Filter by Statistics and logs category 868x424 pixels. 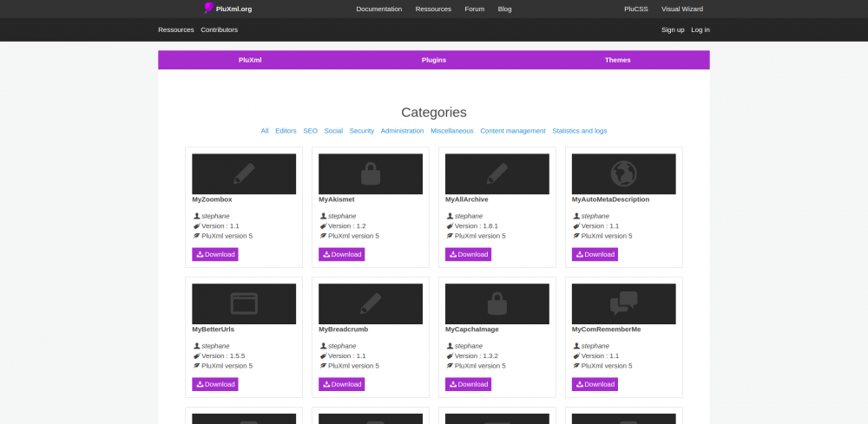click(580, 131)
